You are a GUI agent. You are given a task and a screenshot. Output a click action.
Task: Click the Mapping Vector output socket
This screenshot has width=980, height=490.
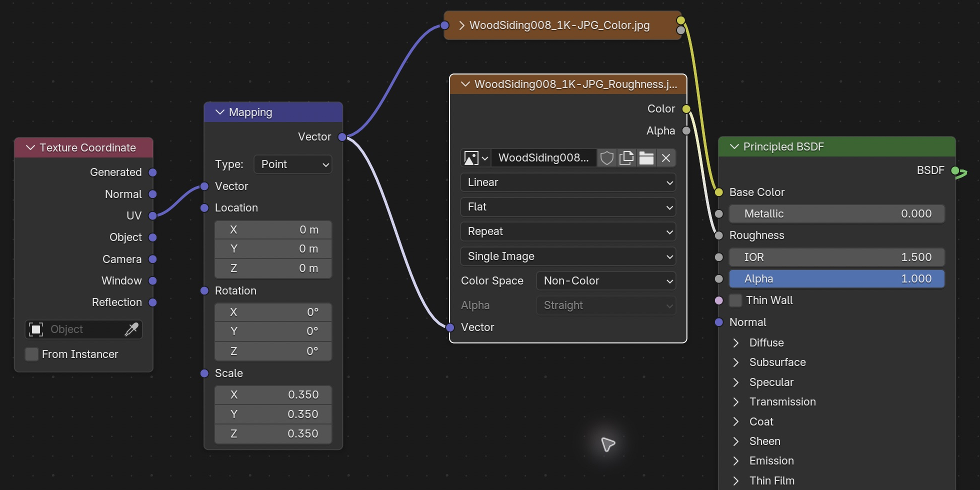[342, 137]
